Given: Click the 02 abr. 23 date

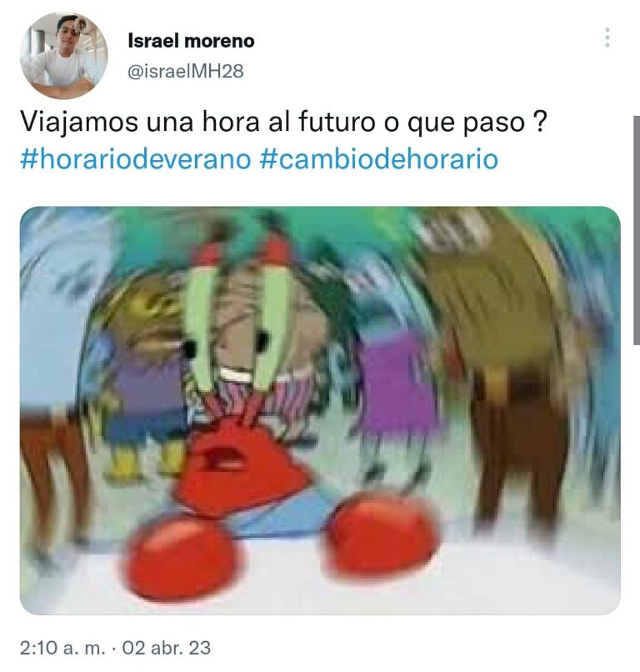Looking at the screenshot, I should click(x=166, y=648).
